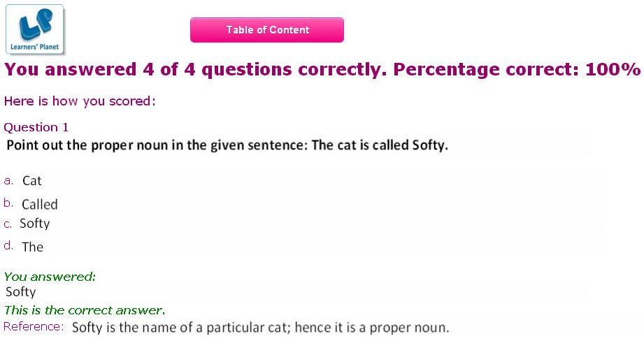Image resolution: width=644 pixels, height=343 pixels.
Task: Click the Question 1 heading
Action: (x=36, y=128)
